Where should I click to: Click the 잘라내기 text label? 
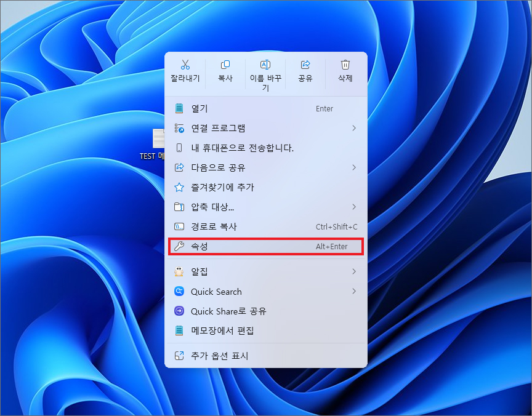pyautogui.click(x=185, y=78)
